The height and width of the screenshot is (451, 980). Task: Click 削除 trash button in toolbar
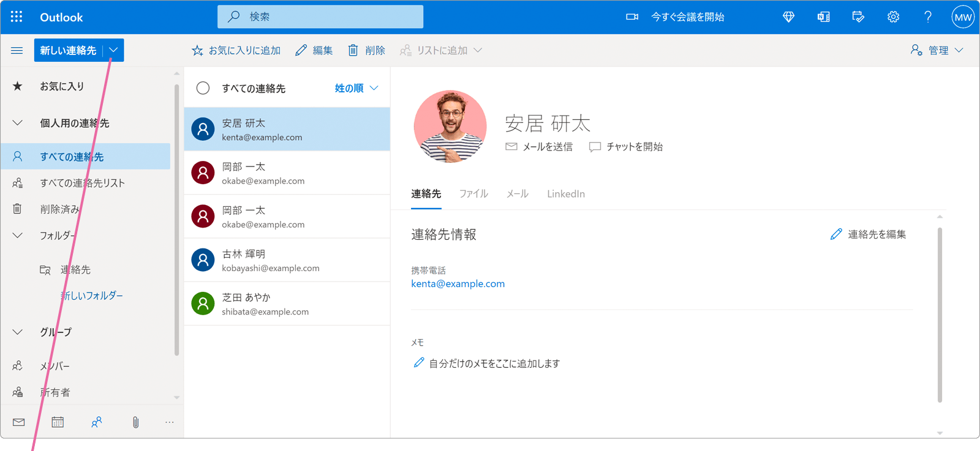pos(366,50)
